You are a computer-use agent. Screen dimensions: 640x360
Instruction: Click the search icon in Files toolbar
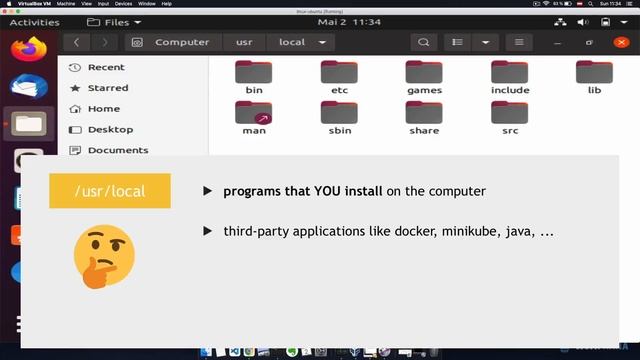click(x=423, y=42)
